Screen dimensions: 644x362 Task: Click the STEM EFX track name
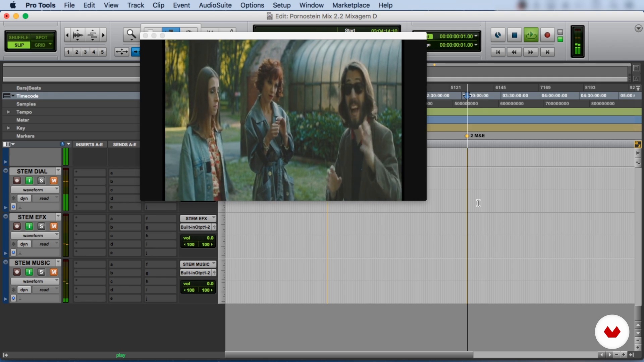[32, 217]
